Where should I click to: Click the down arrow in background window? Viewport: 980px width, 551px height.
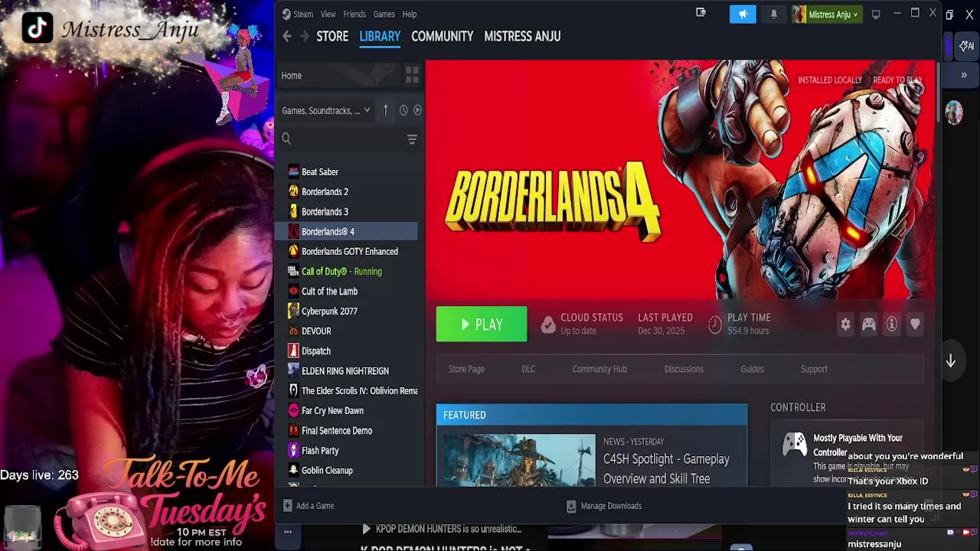[x=950, y=360]
